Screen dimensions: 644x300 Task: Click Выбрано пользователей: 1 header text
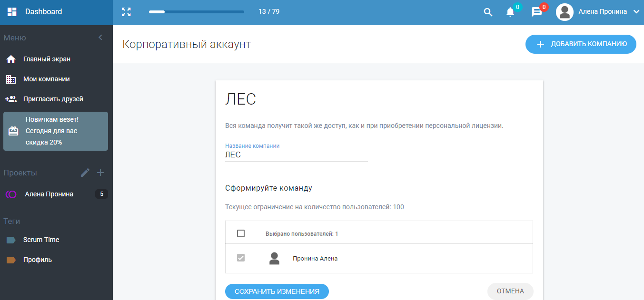(x=302, y=234)
